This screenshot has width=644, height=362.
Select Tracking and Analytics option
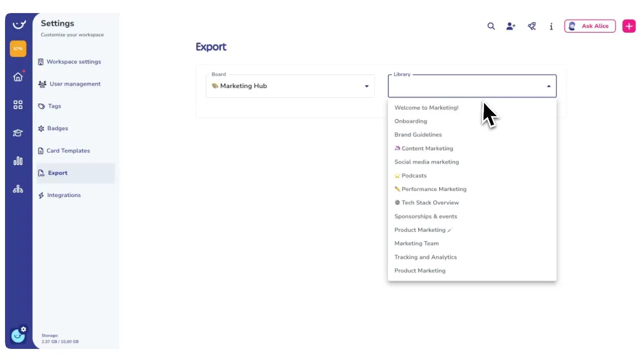[472, 257]
